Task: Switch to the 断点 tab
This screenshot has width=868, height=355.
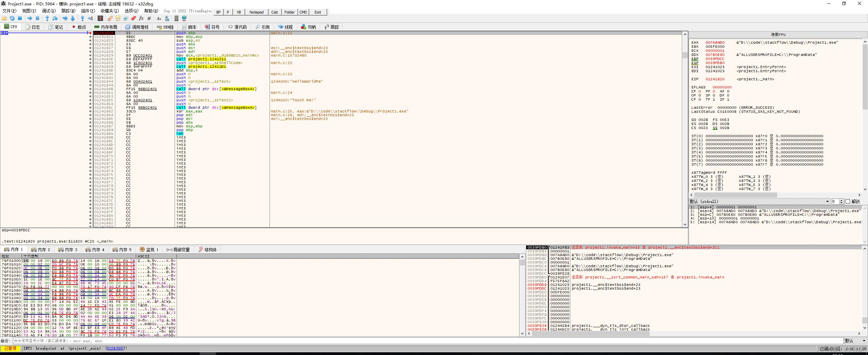Action: (x=79, y=27)
